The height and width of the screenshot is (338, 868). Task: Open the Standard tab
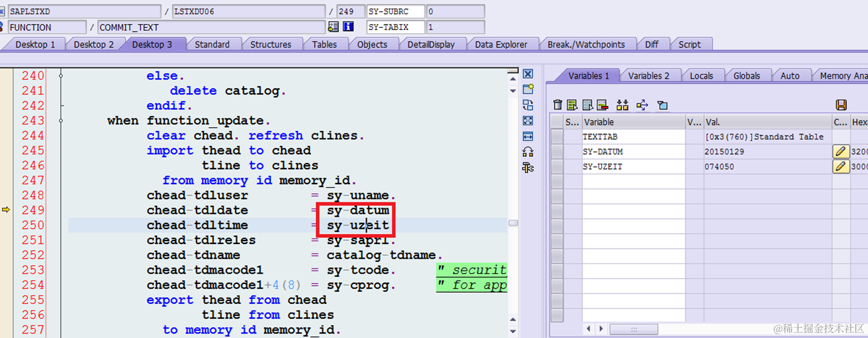pos(212,44)
